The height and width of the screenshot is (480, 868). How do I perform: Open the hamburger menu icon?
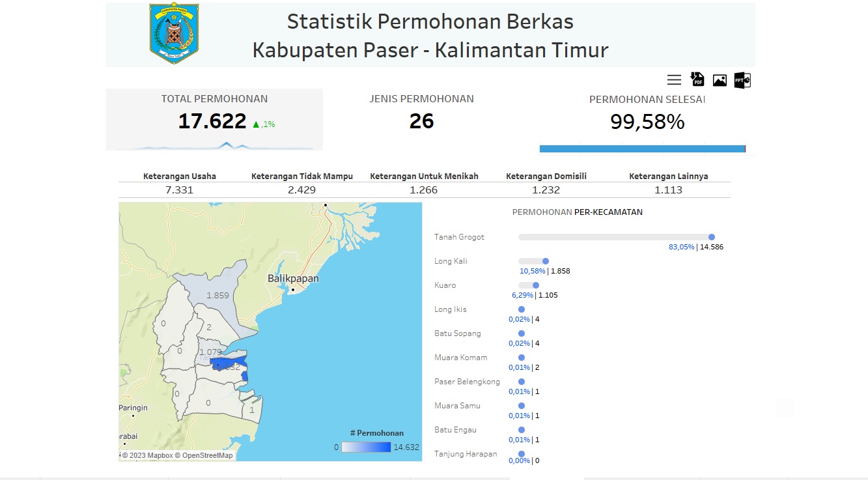[x=674, y=80]
